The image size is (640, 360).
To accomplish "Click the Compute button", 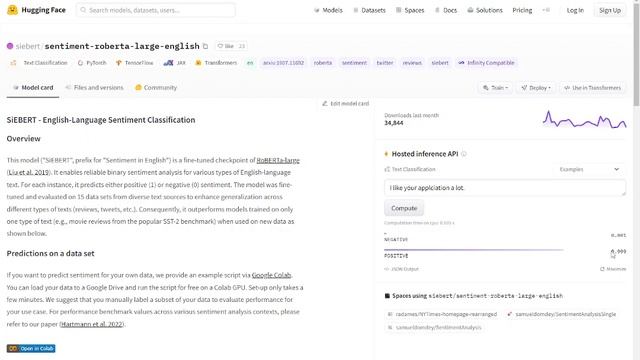I will [x=404, y=208].
